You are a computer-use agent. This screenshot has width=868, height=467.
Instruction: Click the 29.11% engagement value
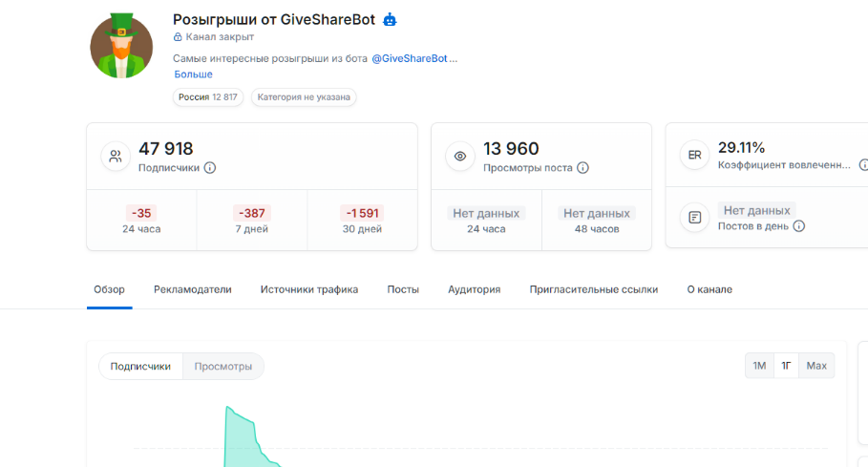(x=741, y=148)
